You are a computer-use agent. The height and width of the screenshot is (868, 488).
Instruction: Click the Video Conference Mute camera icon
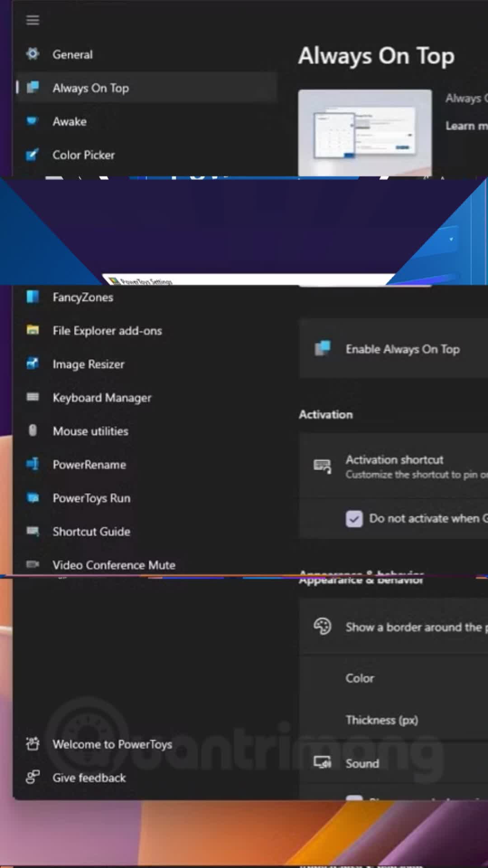coord(33,564)
